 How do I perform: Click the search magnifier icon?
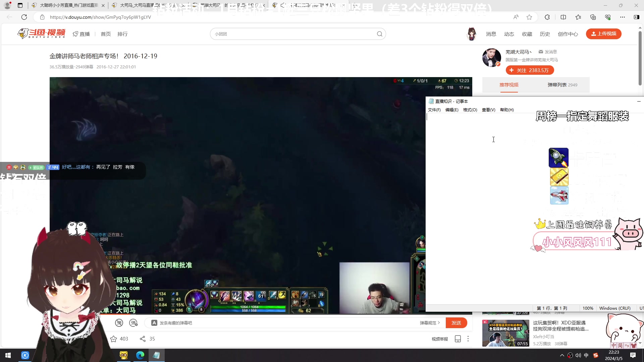[380, 34]
